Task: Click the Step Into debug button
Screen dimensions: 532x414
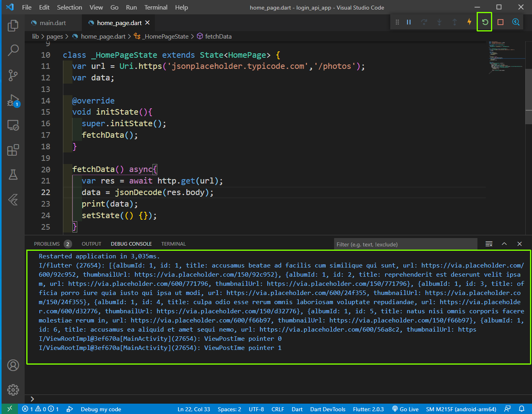Action: (x=439, y=22)
